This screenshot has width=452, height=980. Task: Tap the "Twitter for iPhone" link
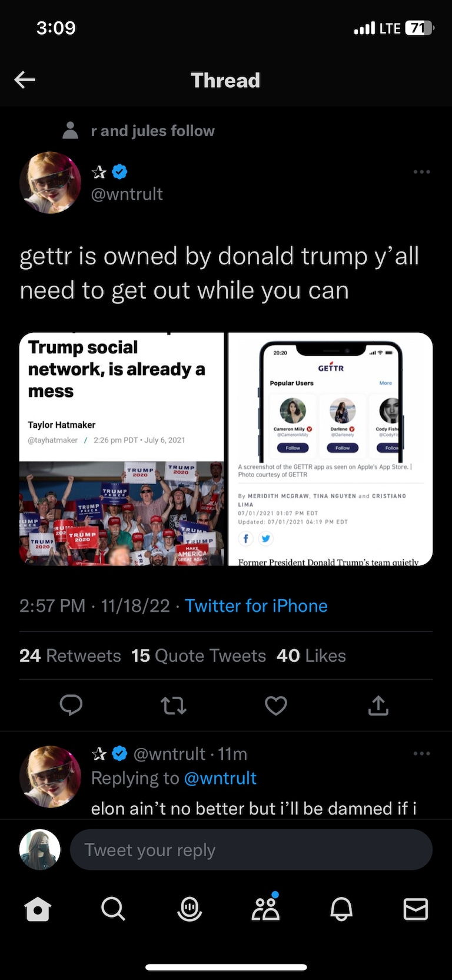click(256, 605)
